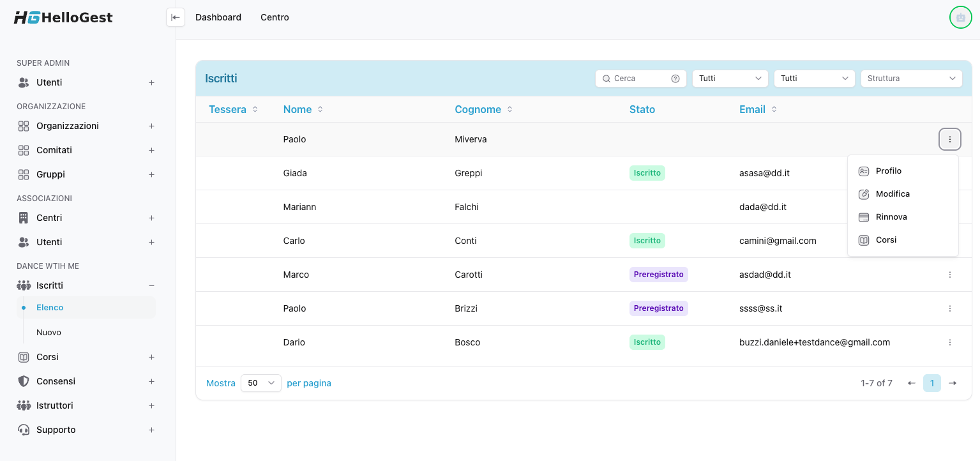
Task: Click the Supporto headset icon
Action: [24, 430]
